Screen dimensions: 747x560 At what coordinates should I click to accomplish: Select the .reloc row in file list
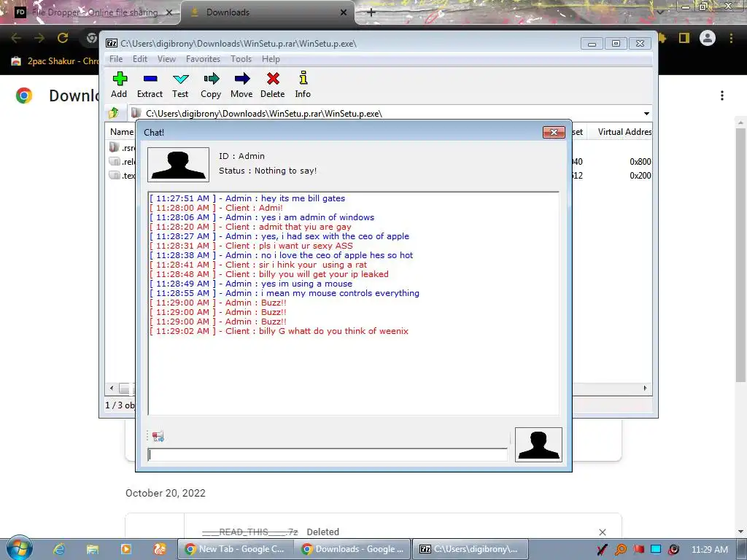pyautogui.click(x=122, y=161)
